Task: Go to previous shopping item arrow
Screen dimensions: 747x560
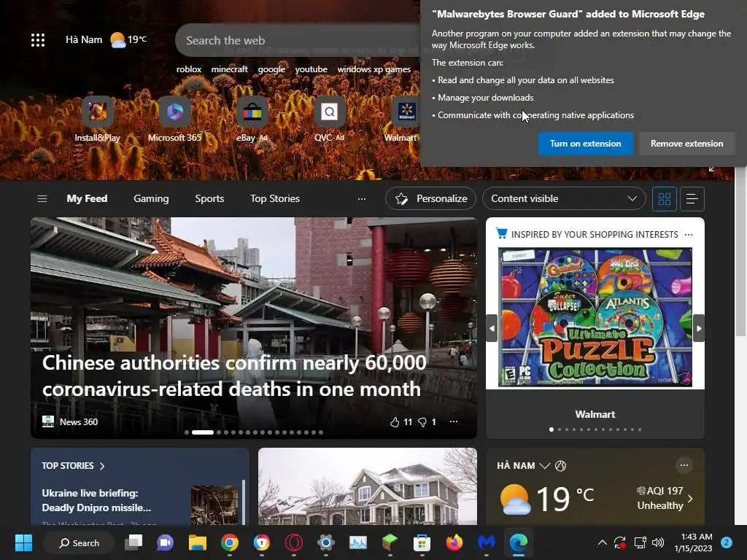Action: click(492, 328)
